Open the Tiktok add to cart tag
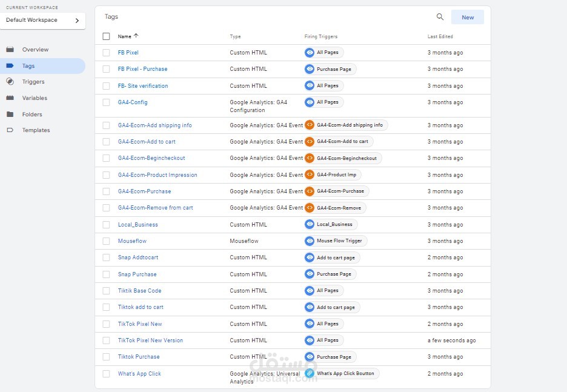 point(141,307)
